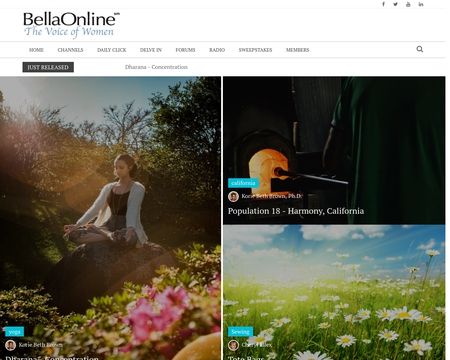This screenshot has height=360, width=450.
Task: Select the Delve In menu item
Action: pos(151,50)
